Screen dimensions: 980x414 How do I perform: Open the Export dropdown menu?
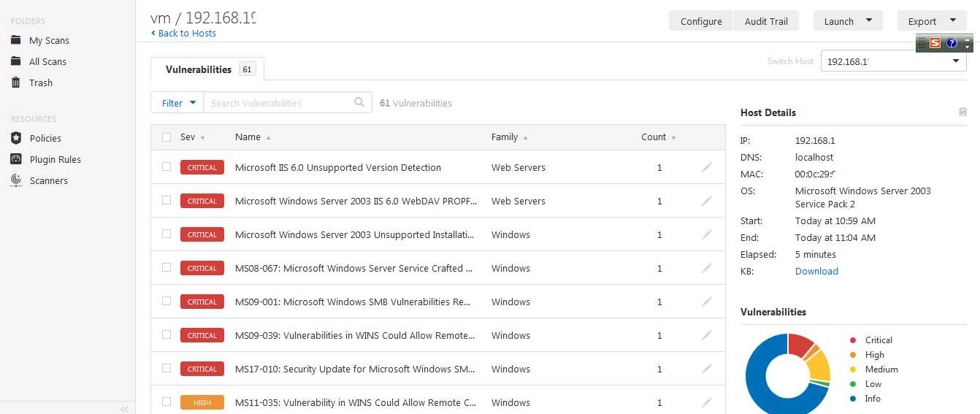932,21
